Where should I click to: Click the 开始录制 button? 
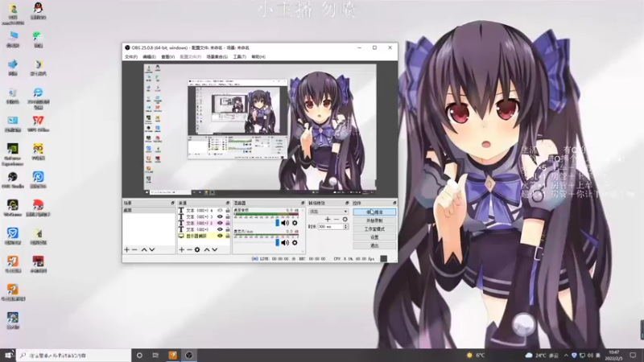click(x=374, y=220)
